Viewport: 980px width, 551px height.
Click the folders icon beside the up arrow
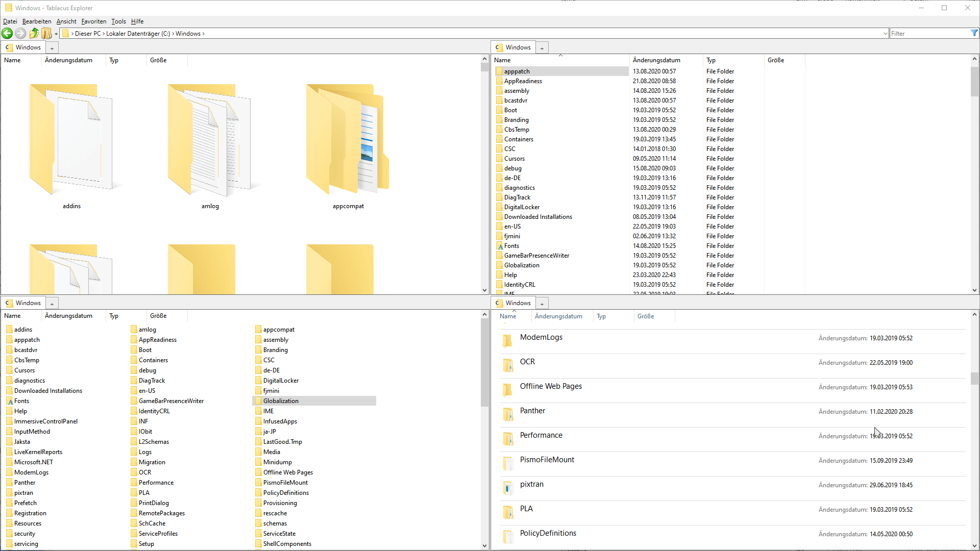click(46, 33)
